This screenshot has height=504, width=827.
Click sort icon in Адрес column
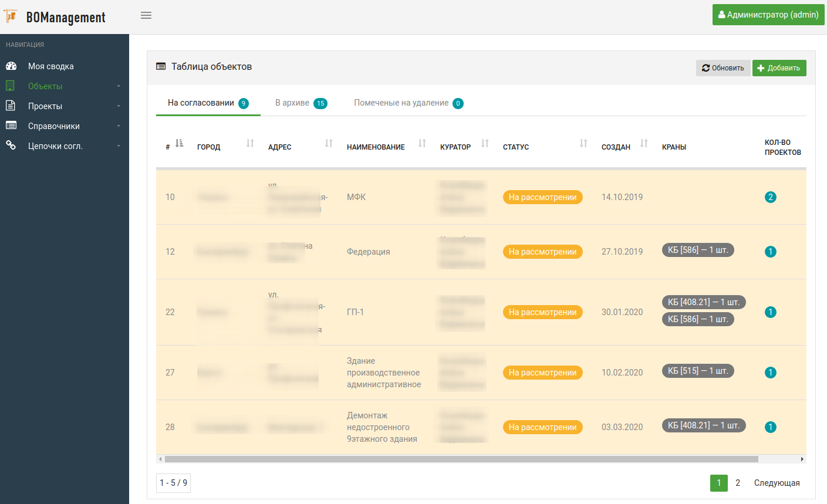point(329,143)
